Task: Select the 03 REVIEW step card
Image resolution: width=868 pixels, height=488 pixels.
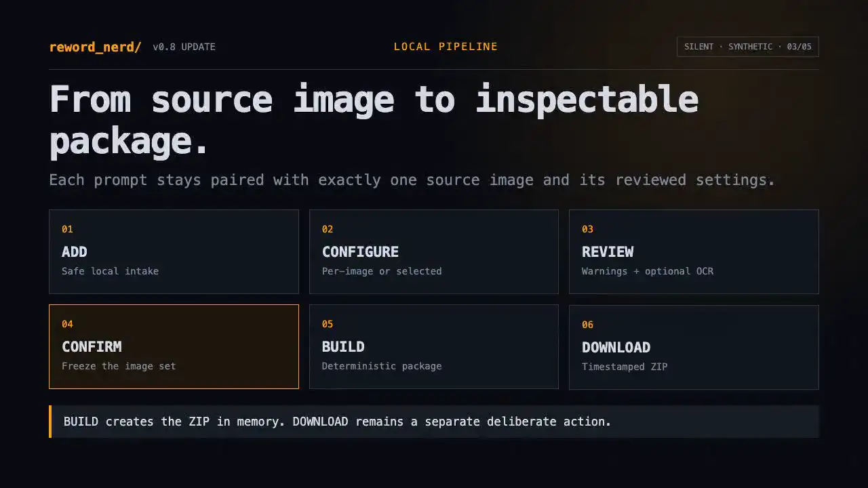Action: tap(694, 251)
